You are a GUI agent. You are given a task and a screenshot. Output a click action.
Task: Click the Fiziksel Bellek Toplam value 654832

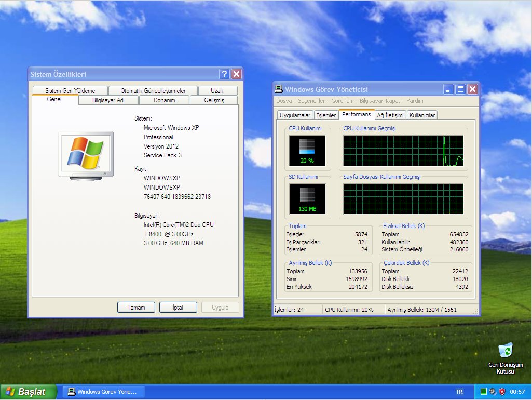[459, 234]
